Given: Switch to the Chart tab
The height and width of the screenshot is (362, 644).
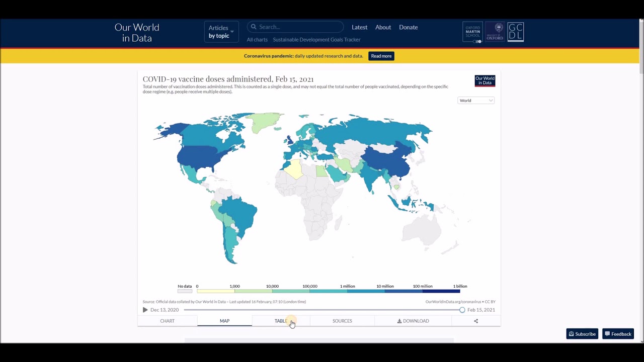Looking at the screenshot, I should tap(167, 321).
